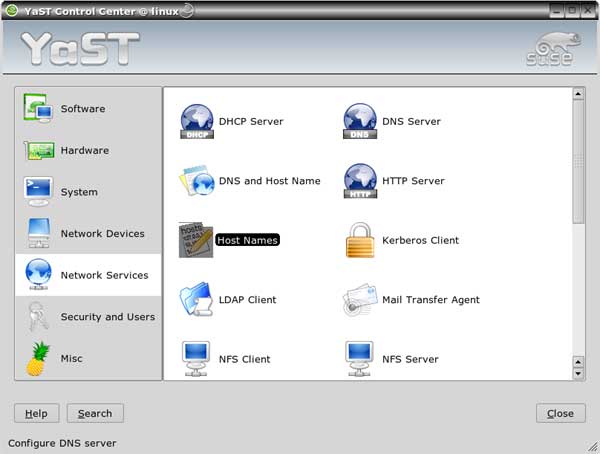Minimize the YaST Control Center window
This screenshot has height=454, width=600.
(x=557, y=11)
